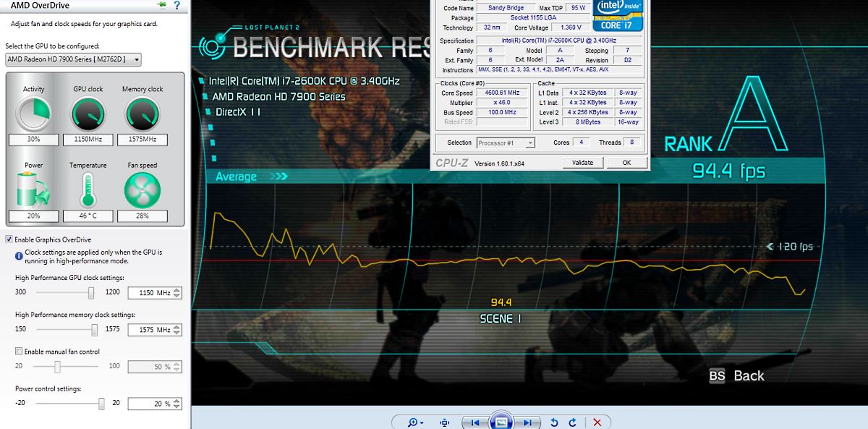Screen dimensions: 868x429
Task: Click the 1575MHz Memory clock readout
Action: point(142,139)
